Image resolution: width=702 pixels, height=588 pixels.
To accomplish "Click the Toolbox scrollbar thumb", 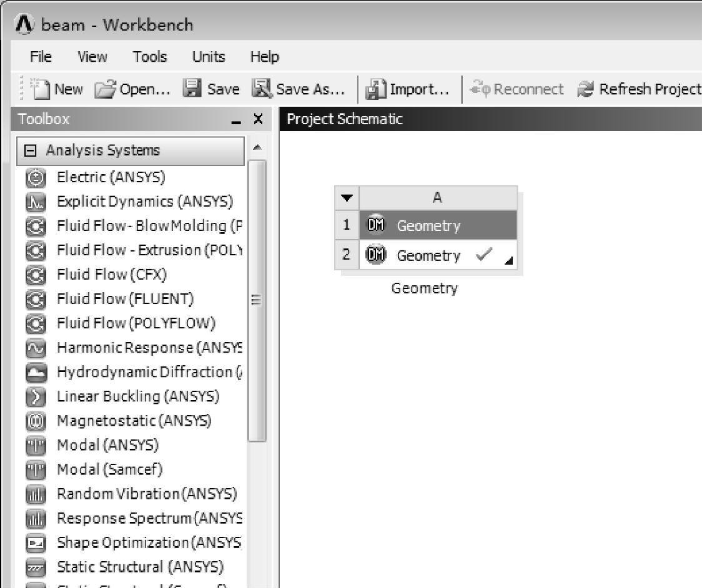I will 257,301.
